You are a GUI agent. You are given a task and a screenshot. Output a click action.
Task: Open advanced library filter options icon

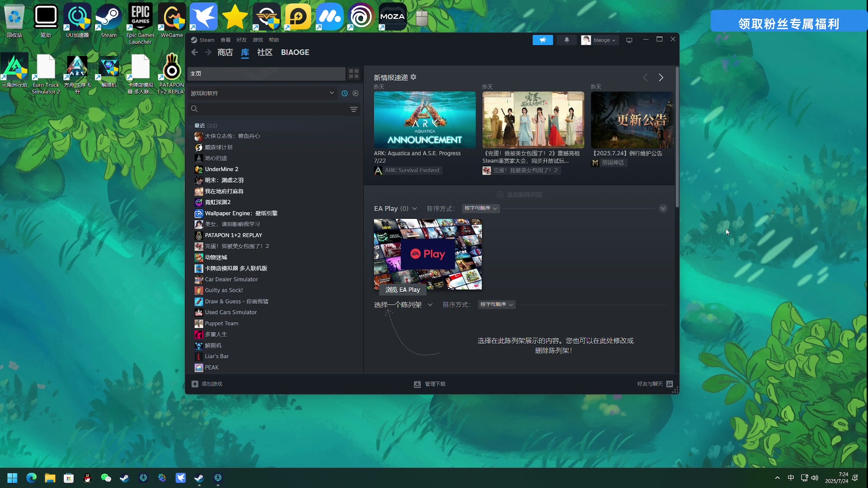point(354,109)
